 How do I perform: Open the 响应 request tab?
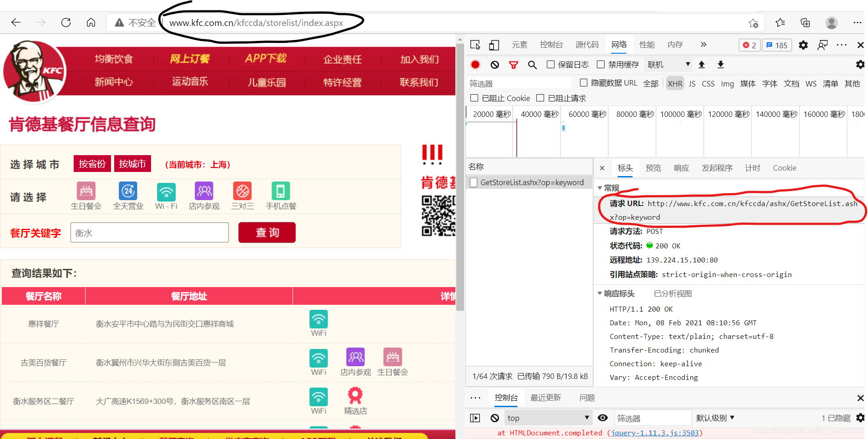tap(681, 168)
